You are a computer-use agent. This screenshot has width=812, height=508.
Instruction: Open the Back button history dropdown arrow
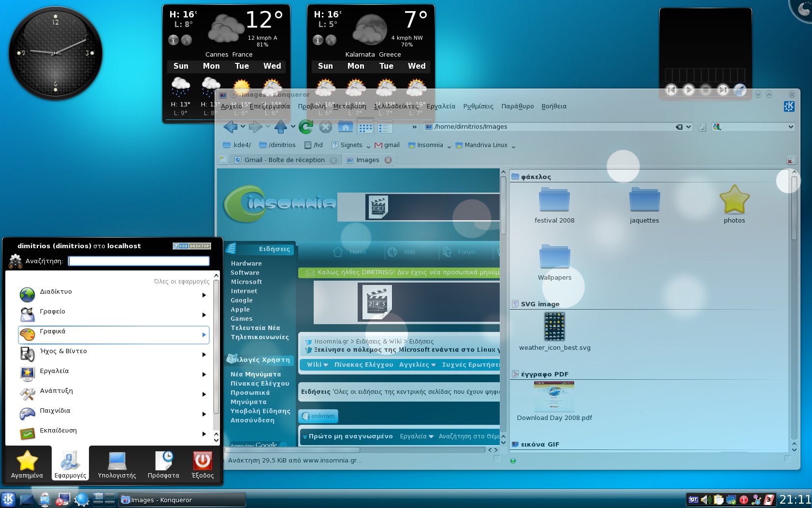(x=243, y=127)
